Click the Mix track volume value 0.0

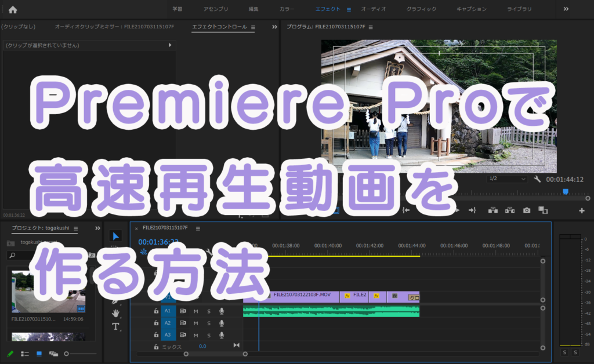click(x=202, y=346)
